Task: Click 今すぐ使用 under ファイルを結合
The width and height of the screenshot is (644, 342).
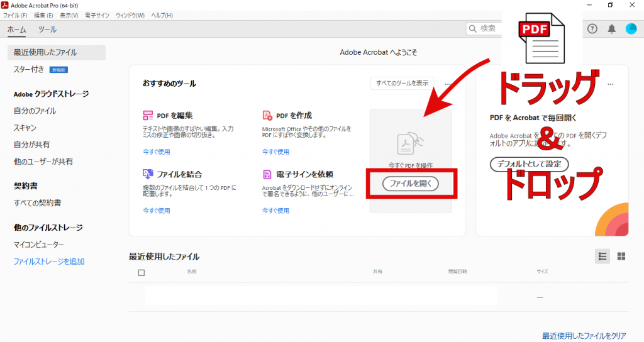Action: (157, 211)
